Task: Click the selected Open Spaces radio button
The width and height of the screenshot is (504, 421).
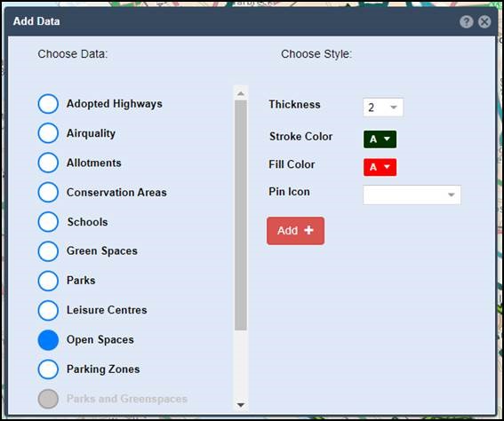Action: click(x=48, y=340)
